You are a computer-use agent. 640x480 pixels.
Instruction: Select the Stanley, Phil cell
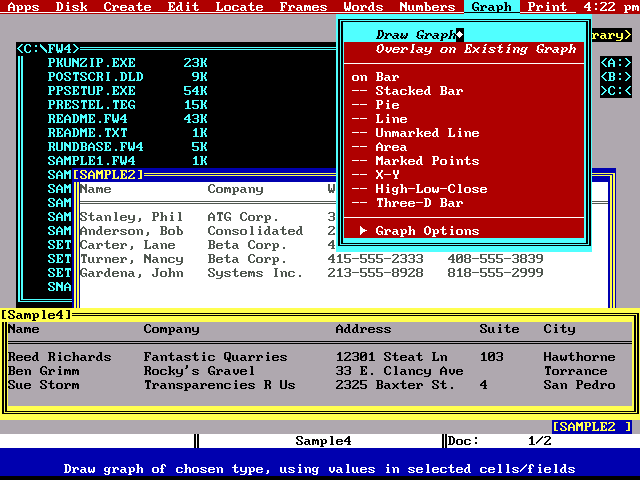pyautogui.click(x=131, y=217)
